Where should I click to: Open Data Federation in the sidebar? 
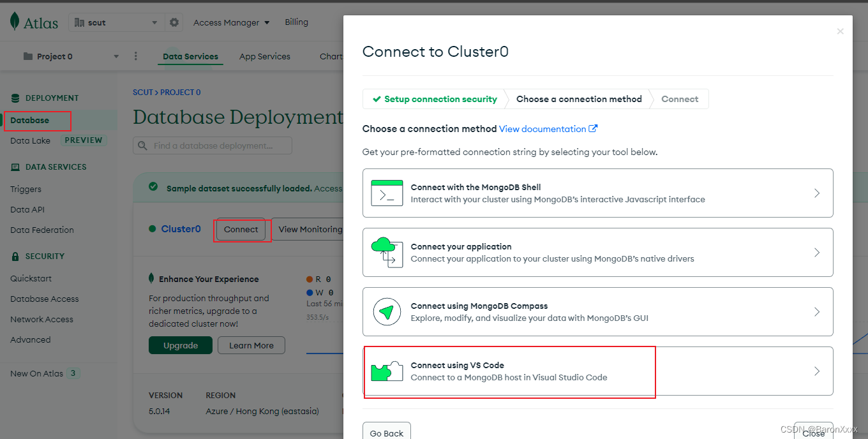pyautogui.click(x=42, y=230)
